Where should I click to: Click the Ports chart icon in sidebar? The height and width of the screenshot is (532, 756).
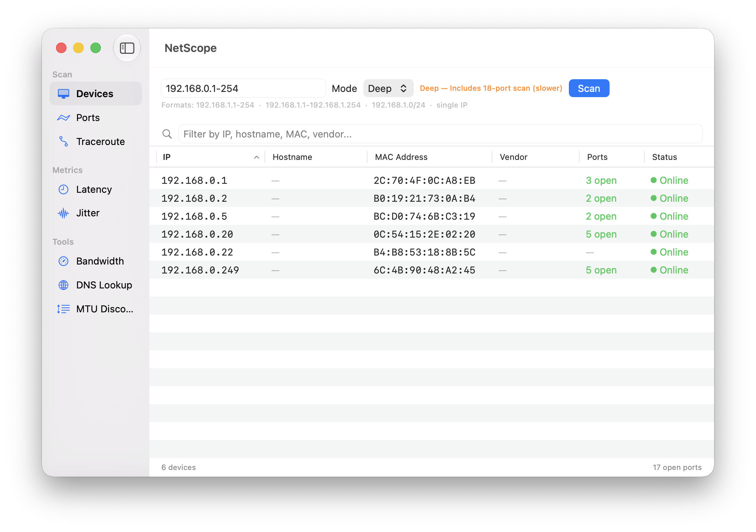point(63,118)
